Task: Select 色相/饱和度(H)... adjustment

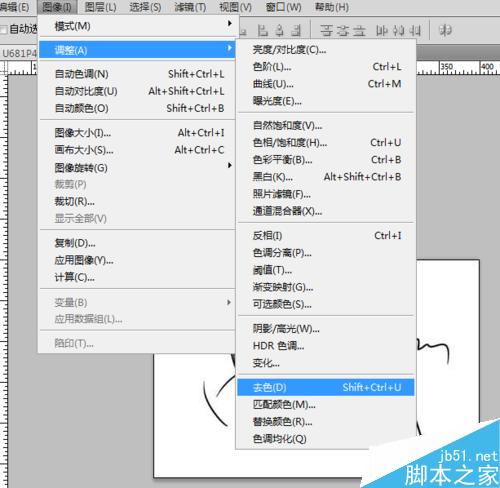Action: tap(326, 143)
